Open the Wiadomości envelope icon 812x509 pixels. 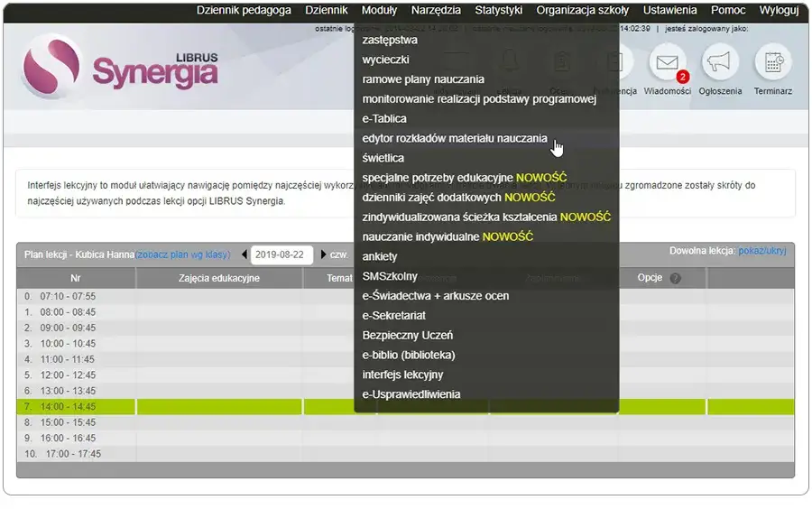[x=667, y=62]
